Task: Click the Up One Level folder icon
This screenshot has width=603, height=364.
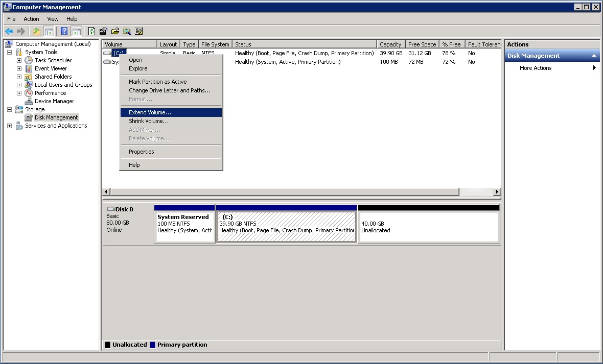Action: click(x=37, y=31)
